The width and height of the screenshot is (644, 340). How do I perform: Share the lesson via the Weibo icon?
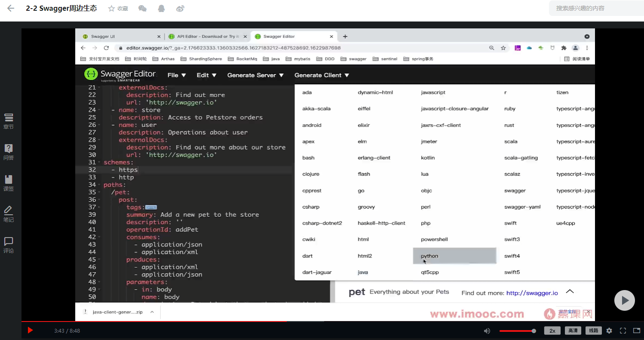pyautogui.click(x=180, y=9)
